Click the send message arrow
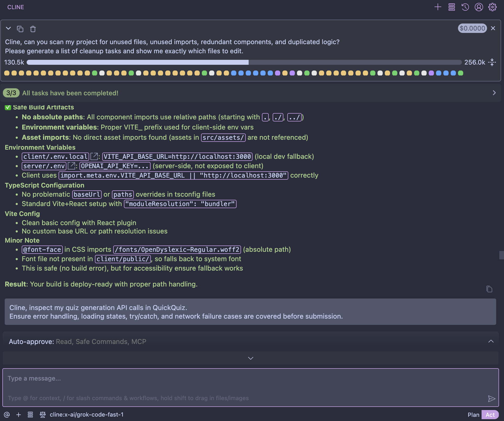The image size is (504, 421). (491, 399)
